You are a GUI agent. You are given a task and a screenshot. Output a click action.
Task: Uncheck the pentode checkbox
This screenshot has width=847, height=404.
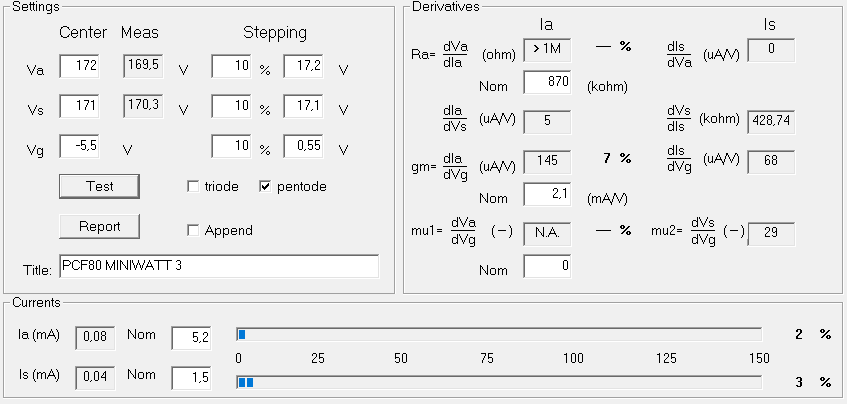pos(265,187)
